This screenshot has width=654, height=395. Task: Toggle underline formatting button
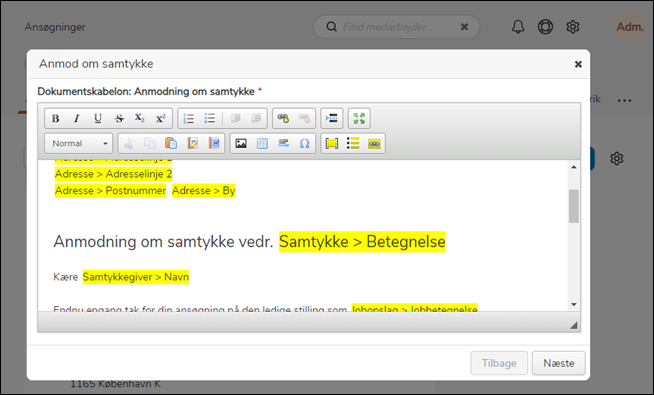[98, 119]
